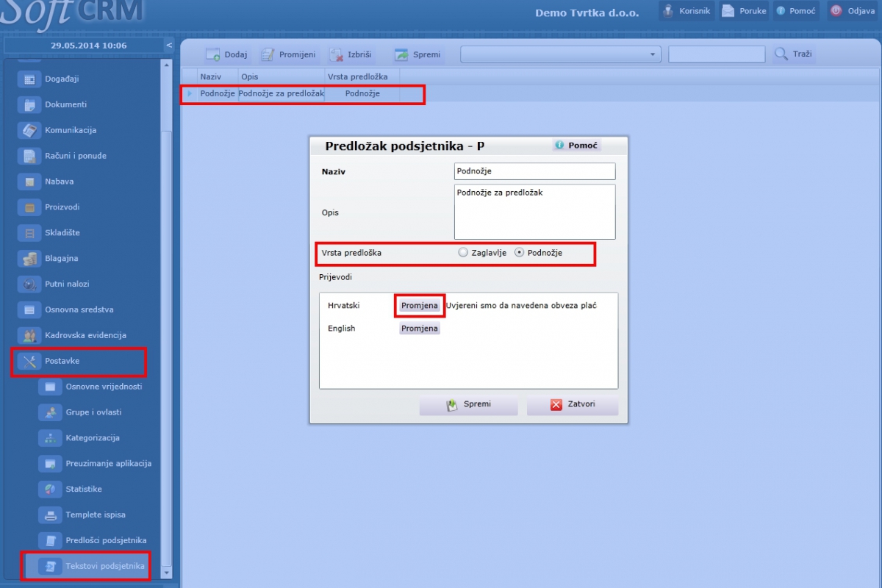Click the Dodaj toolbar button

[226, 54]
